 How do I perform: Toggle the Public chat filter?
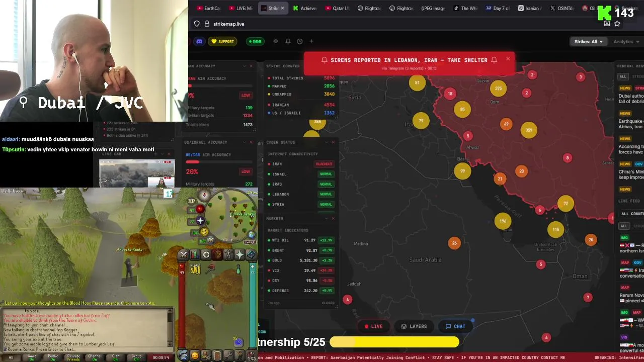coord(53,357)
